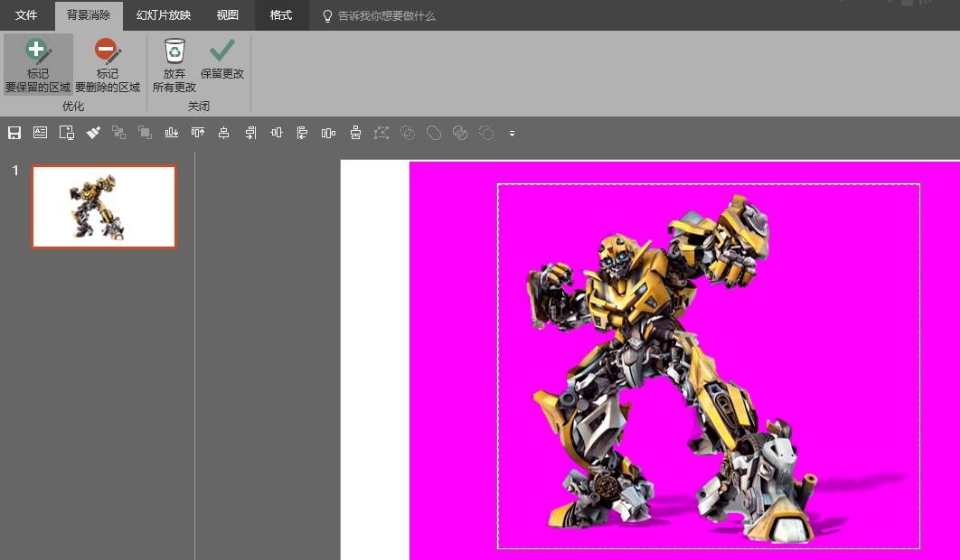Image resolution: width=960 pixels, height=560 pixels.
Task: Click the edit points icon
Action: point(381,133)
